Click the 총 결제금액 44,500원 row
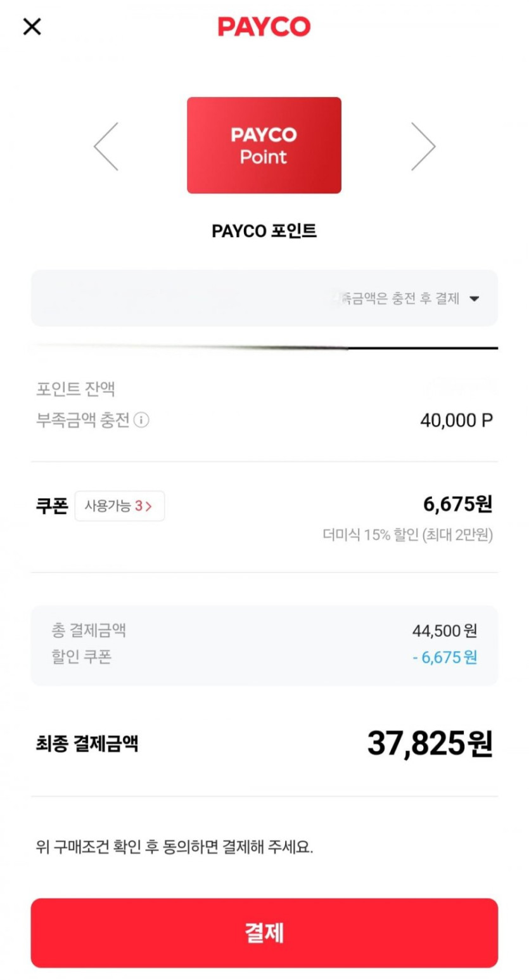 (x=264, y=631)
